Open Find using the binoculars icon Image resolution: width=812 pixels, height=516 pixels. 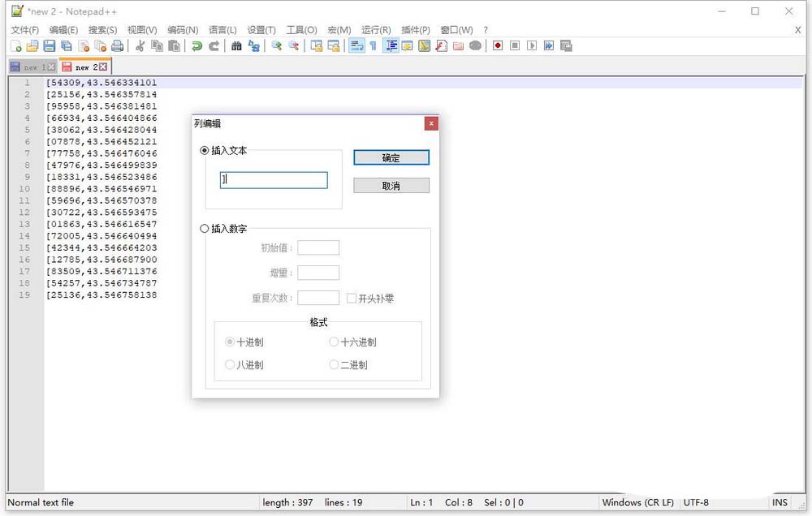coord(235,46)
